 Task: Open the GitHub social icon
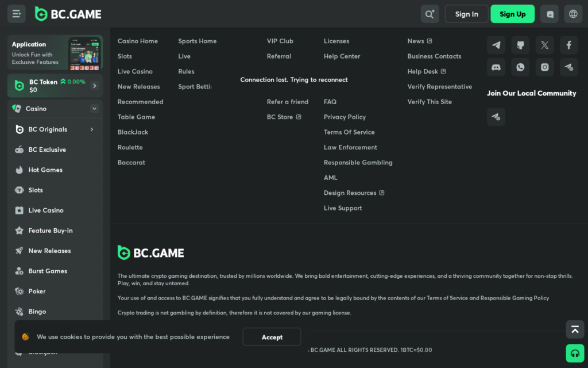point(520,45)
